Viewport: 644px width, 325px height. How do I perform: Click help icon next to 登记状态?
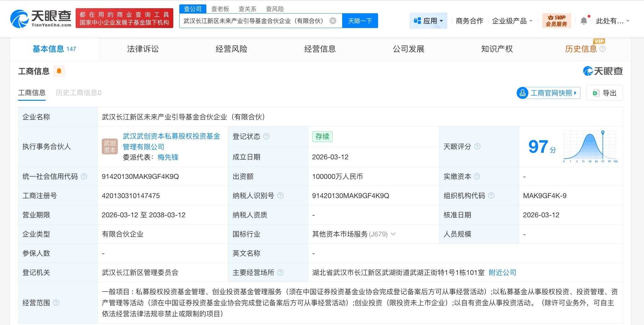[x=266, y=136]
